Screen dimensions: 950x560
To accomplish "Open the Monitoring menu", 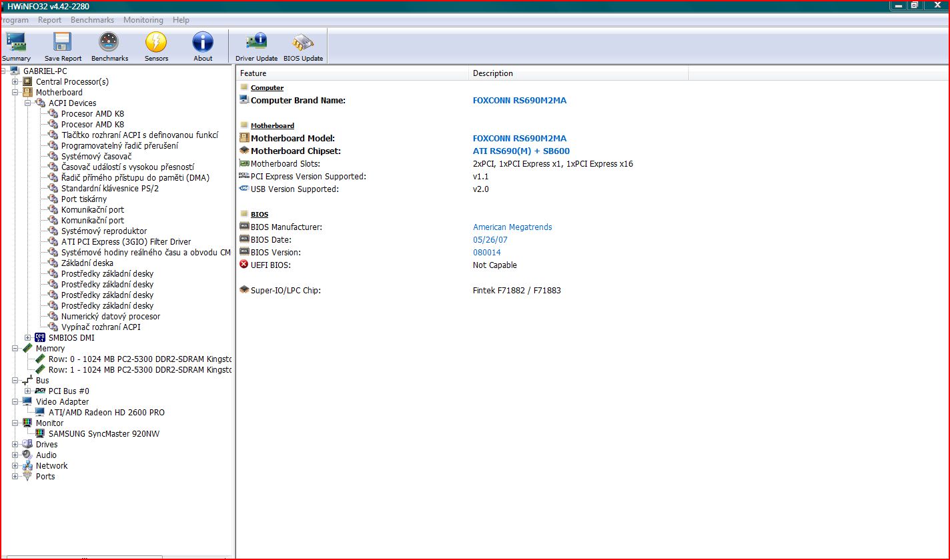I will click(143, 20).
